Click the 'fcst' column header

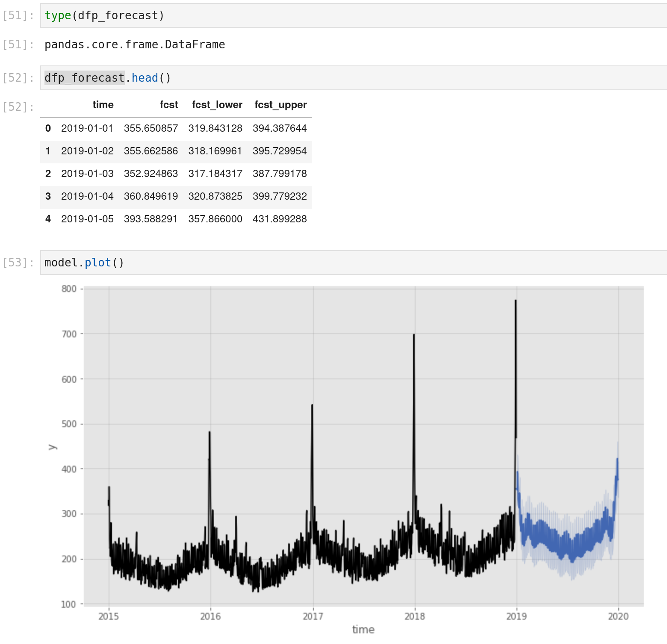(168, 105)
